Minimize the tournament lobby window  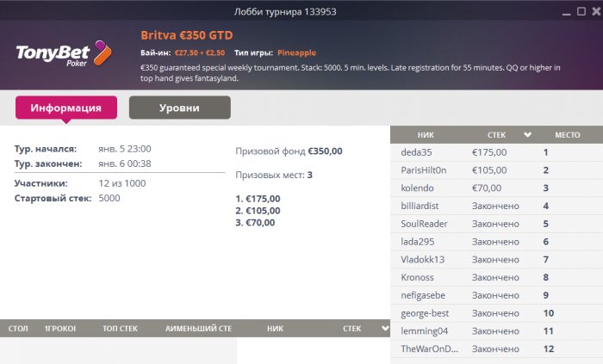click(566, 14)
